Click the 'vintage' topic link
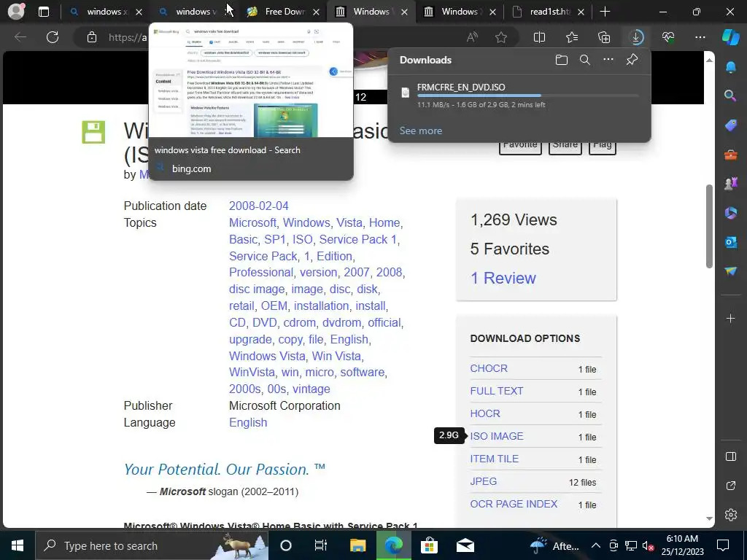This screenshot has width=747, height=560. pos(311,389)
